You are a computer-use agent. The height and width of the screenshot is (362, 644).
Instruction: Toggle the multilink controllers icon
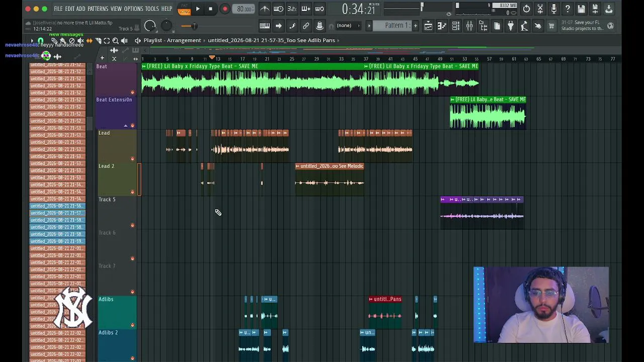point(319,26)
